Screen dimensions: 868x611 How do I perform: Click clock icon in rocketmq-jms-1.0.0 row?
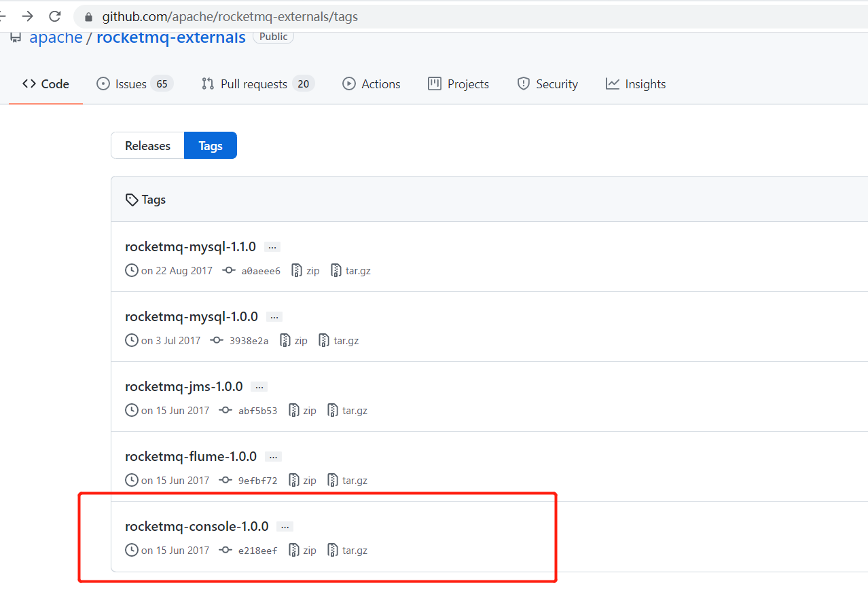pos(132,410)
